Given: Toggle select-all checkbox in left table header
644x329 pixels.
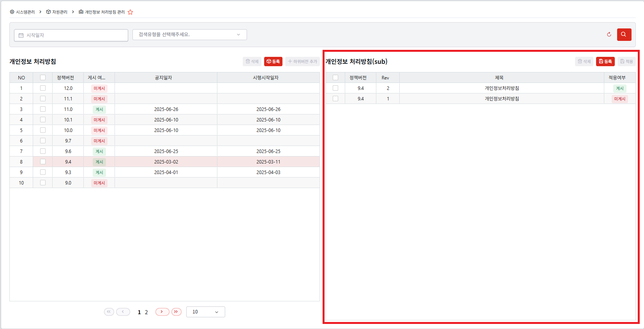Looking at the screenshot, I should click(43, 77).
